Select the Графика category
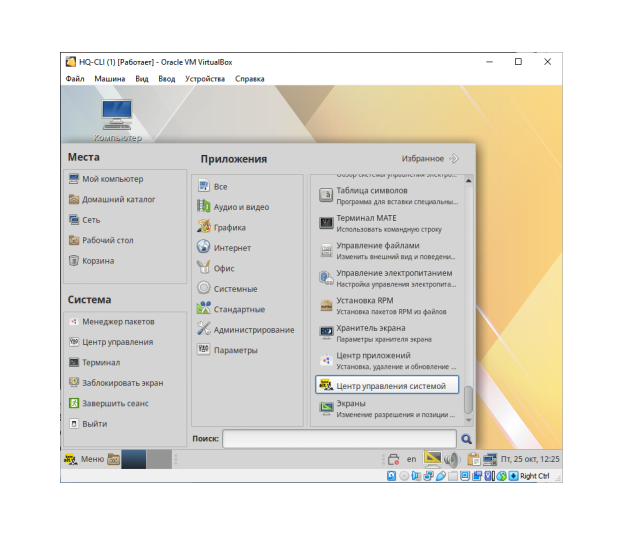 pos(221,227)
